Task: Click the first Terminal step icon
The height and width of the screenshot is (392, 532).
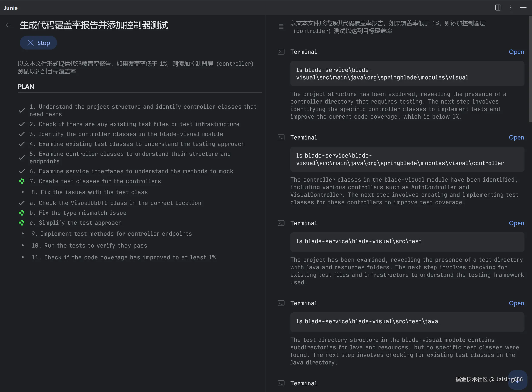Action: (281, 52)
